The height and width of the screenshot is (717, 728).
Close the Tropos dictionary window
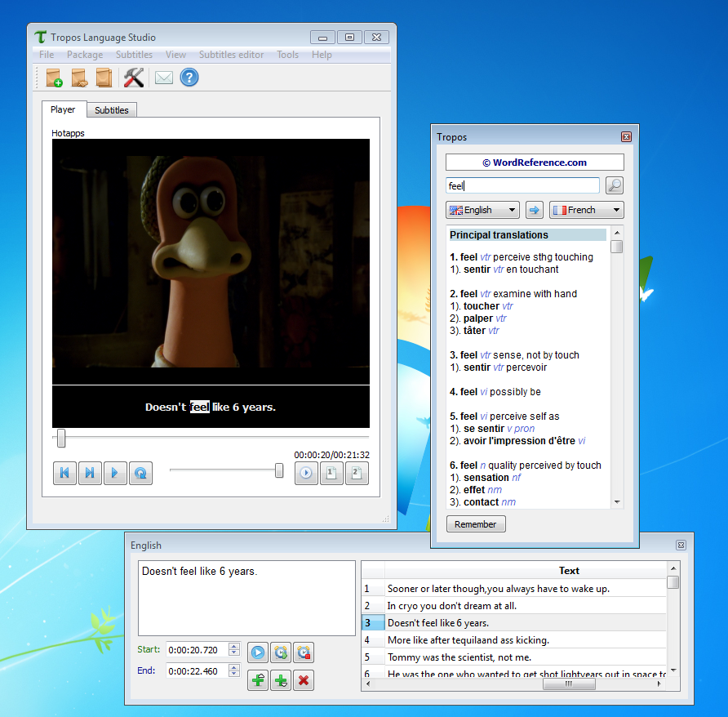626,136
